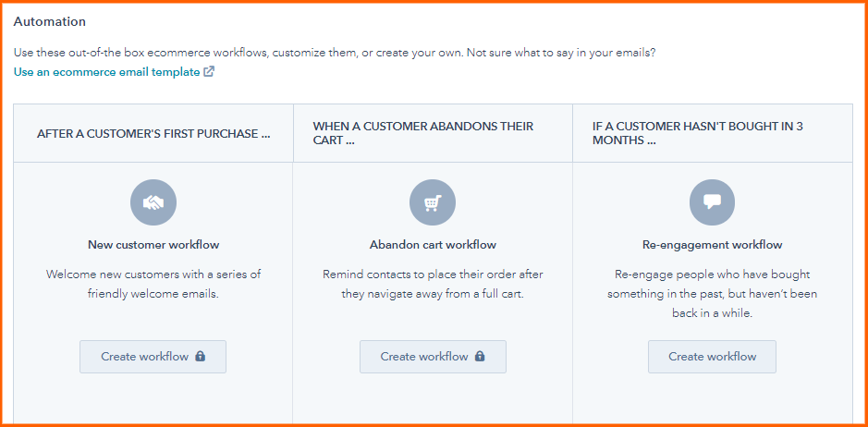Select 'After a customer's first purchase' header
Screen dimensions: 868x427
point(153,133)
